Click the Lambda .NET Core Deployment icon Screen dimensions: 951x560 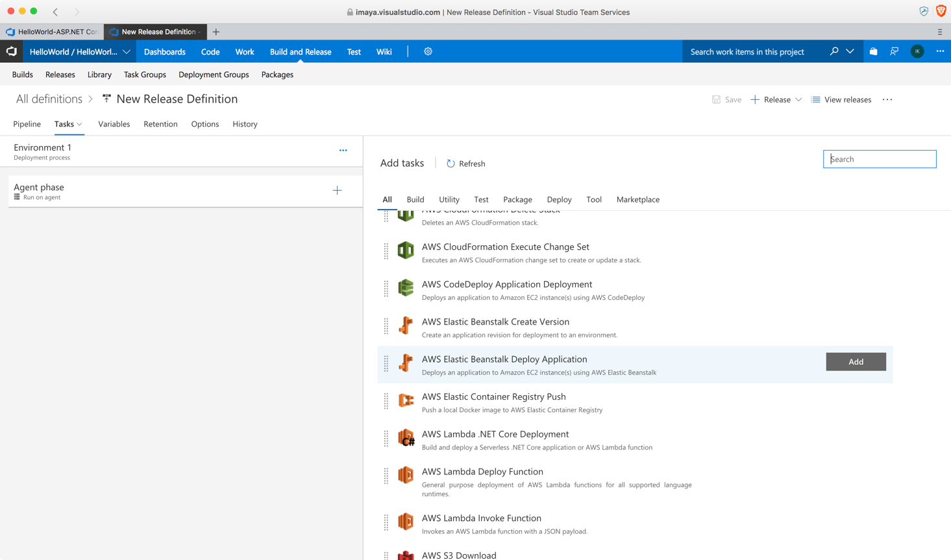(406, 438)
